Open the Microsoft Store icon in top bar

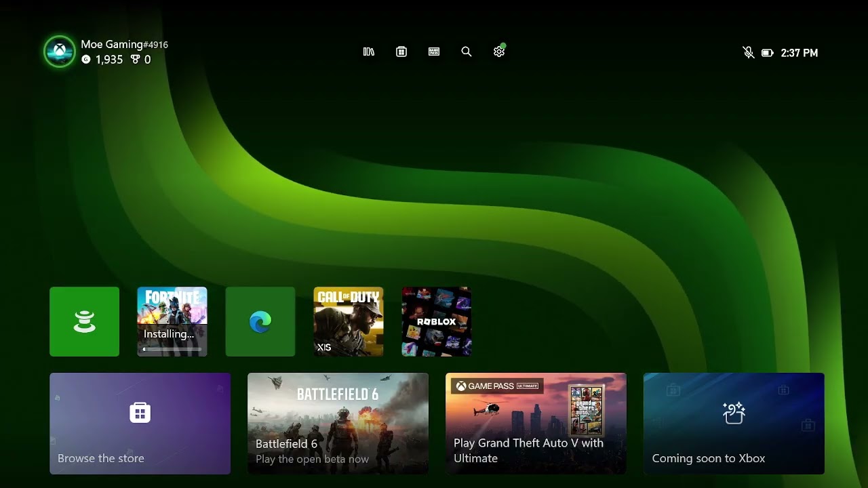pyautogui.click(x=401, y=52)
